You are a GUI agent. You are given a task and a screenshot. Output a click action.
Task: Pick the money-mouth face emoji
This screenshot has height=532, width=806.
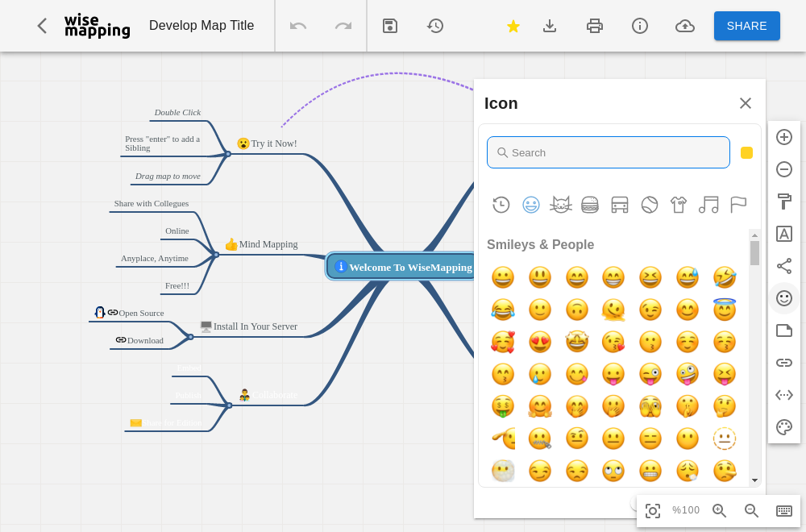tap(503, 406)
